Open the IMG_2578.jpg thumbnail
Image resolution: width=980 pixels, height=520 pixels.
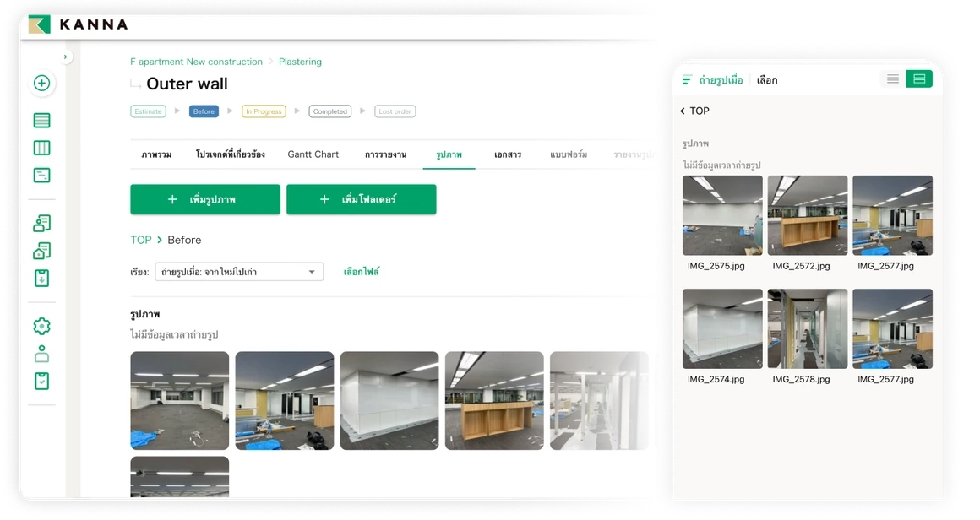(x=808, y=328)
